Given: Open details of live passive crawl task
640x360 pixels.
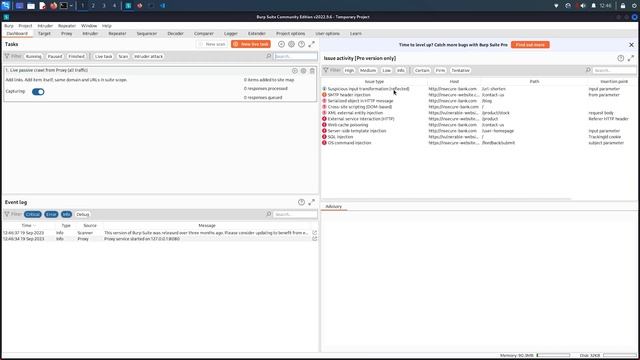Looking at the screenshot, I should 295,71.
